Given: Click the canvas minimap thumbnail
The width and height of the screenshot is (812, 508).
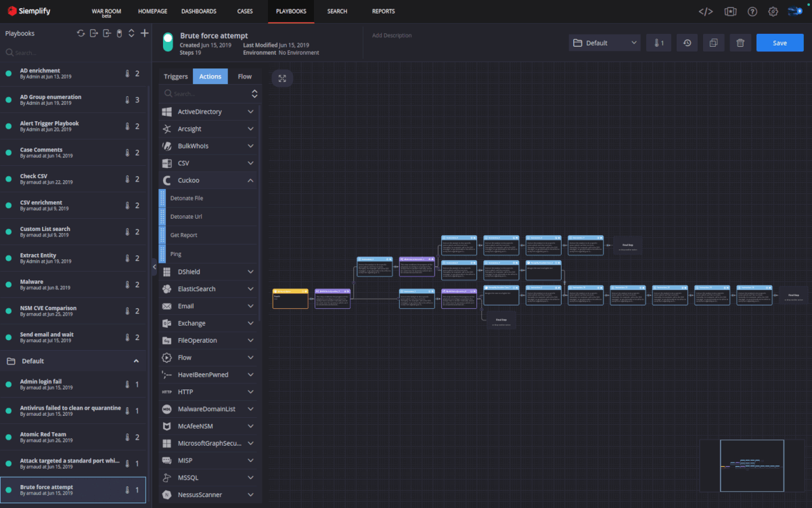Looking at the screenshot, I should pos(752,465).
